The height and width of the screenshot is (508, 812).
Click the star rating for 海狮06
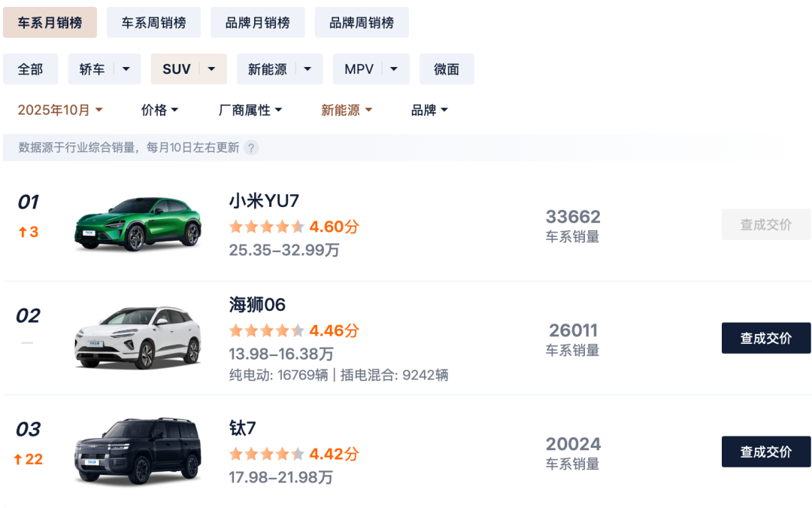pyautogui.click(x=266, y=330)
